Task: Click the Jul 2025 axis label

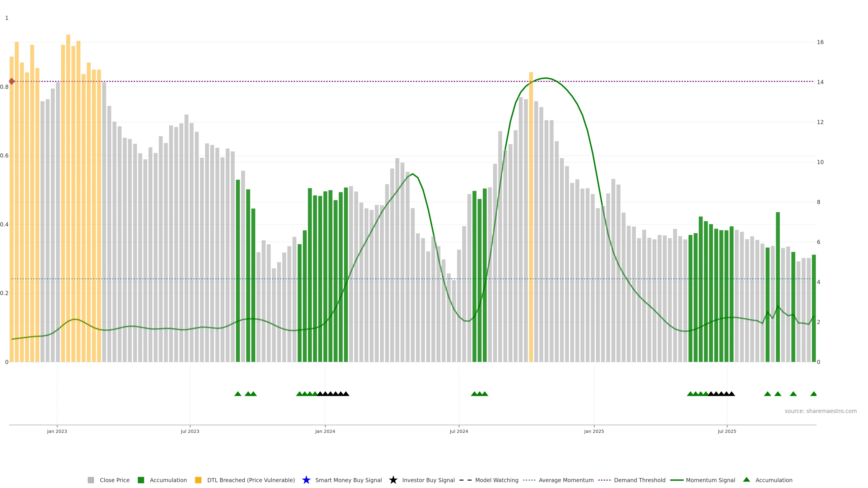Action: (x=727, y=431)
